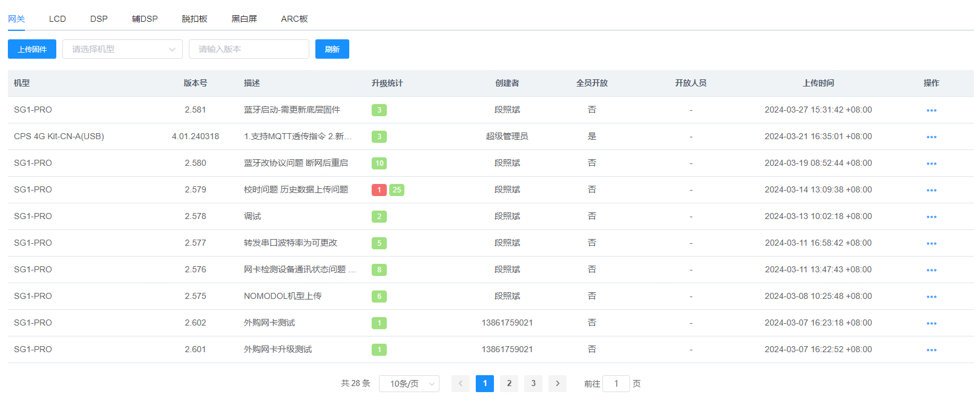The width and height of the screenshot is (980, 403).
Task: Open actions menu for version 2.602 row
Action: pyautogui.click(x=931, y=323)
